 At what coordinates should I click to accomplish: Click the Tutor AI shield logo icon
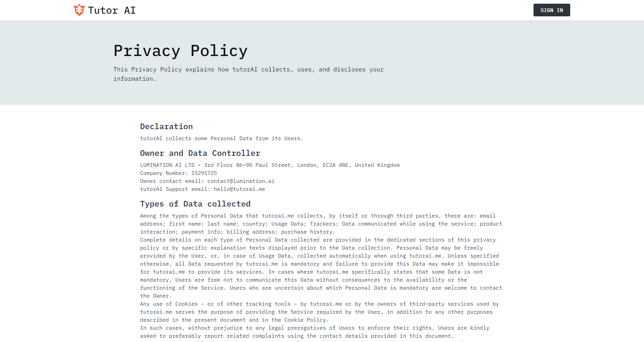click(x=79, y=10)
